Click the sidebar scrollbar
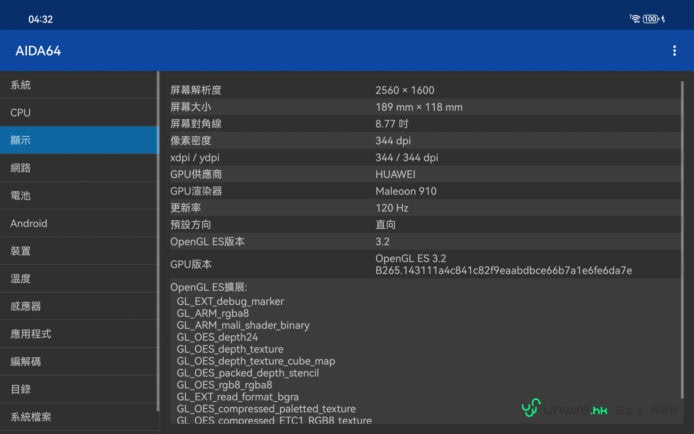The image size is (694, 434). point(158,241)
